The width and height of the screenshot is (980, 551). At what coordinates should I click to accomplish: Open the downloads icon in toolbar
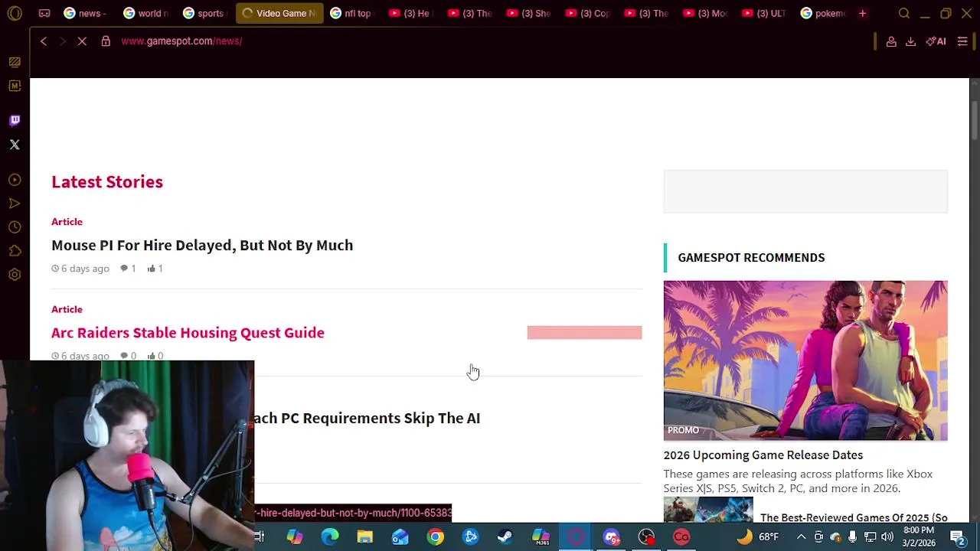(910, 41)
